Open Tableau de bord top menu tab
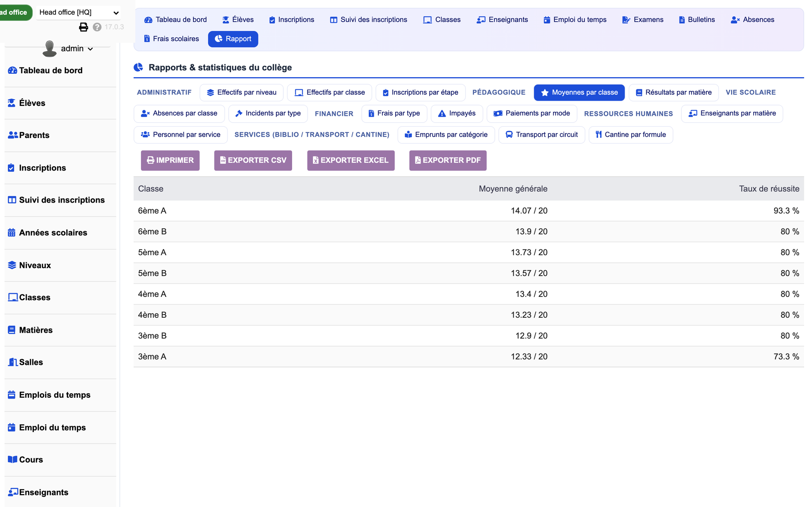Screen dimensions: 812x507 coord(176,20)
